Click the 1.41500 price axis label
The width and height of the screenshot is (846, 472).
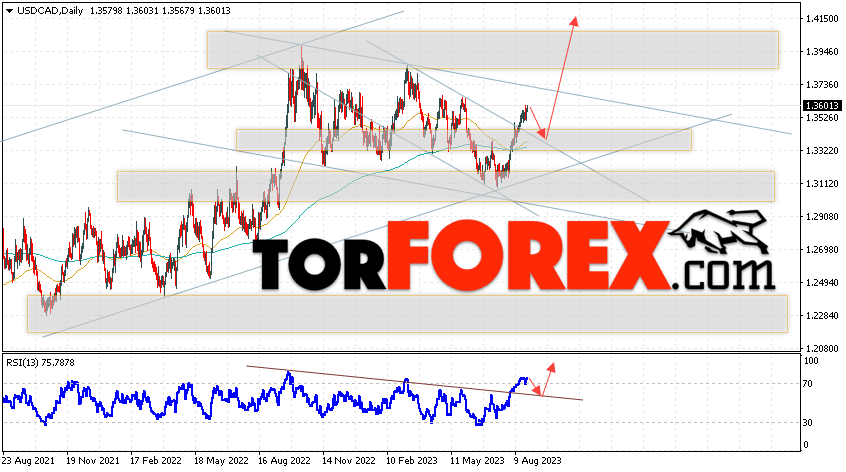822,19
